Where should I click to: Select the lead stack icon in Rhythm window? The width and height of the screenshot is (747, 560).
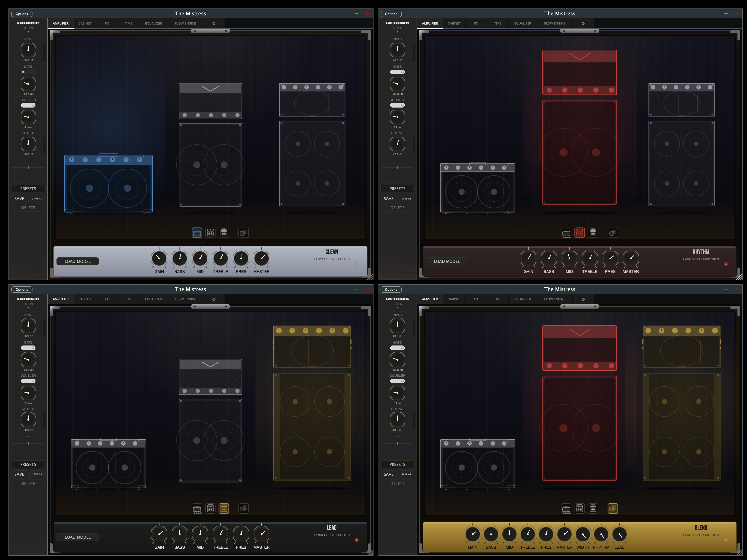593,233
